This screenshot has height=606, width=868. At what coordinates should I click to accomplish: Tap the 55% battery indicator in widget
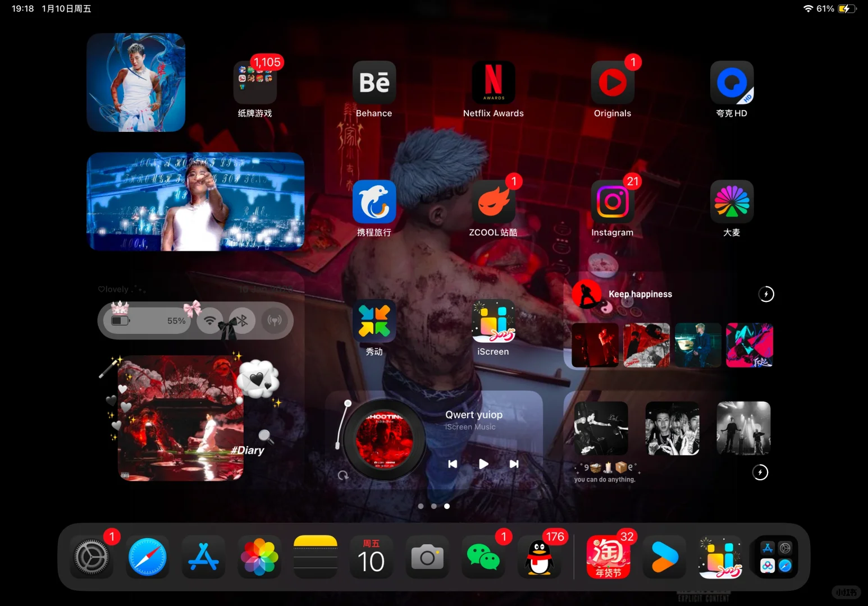click(148, 321)
